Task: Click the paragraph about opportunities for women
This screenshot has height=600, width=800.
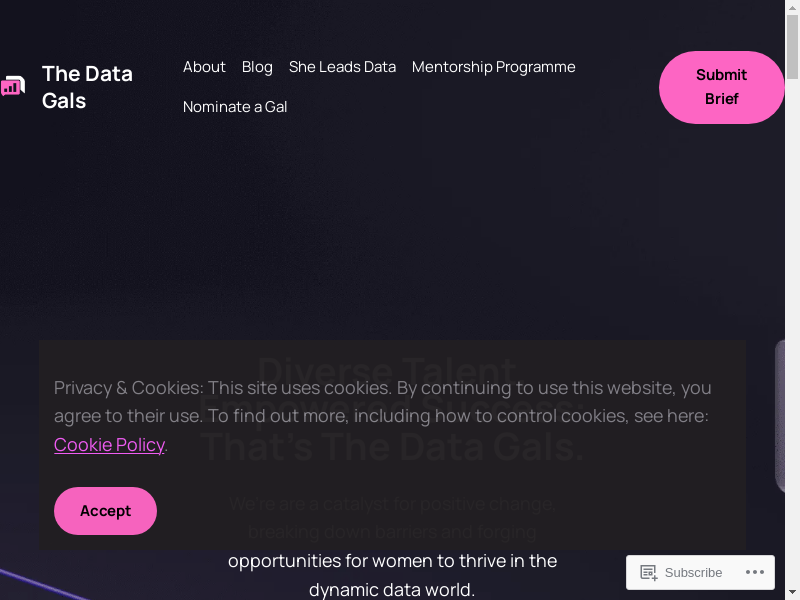Action: 392,575
